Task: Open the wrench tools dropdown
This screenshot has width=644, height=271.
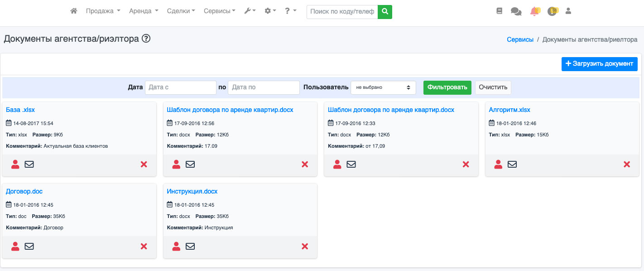Action: coord(250,11)
